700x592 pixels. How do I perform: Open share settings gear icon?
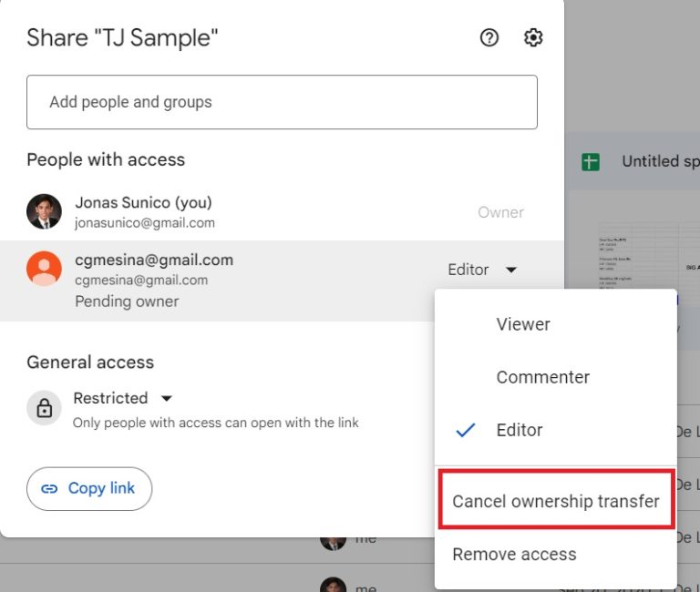[x=533, y=37]
